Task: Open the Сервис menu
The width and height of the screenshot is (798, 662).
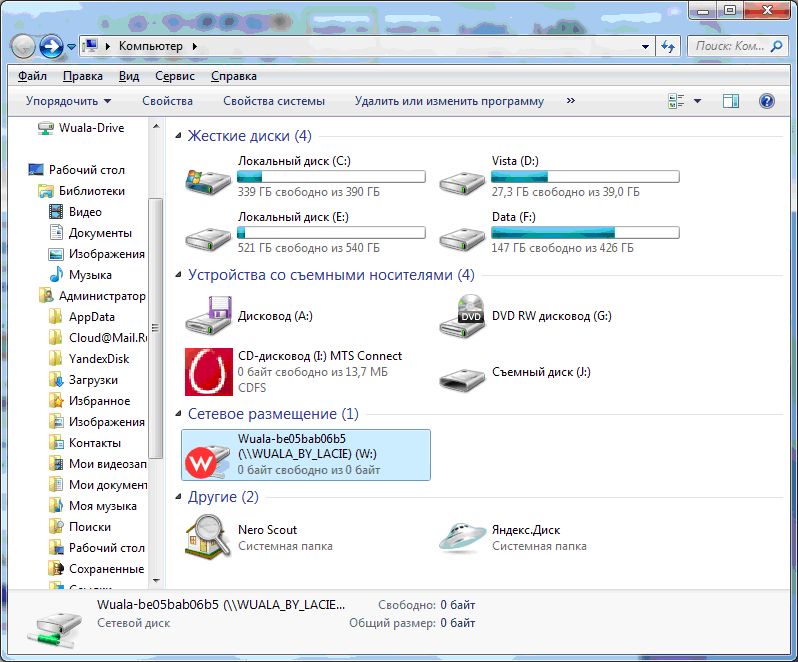Action: [174, 76]
